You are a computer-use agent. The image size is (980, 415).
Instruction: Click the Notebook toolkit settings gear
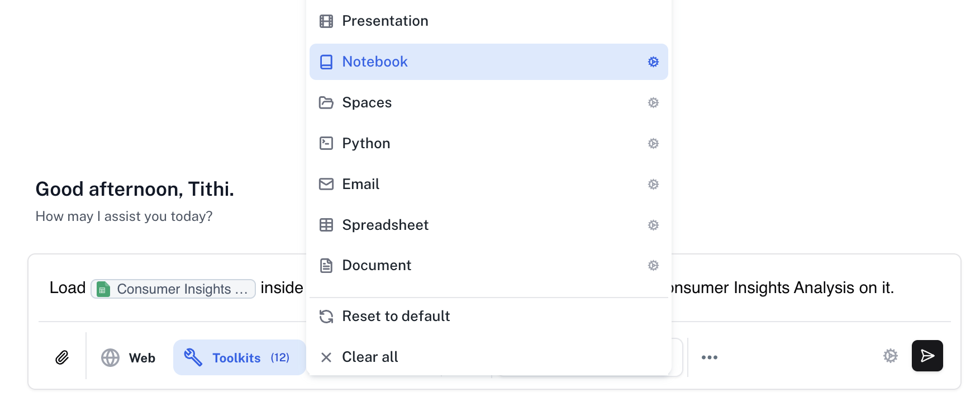(653, 62)
